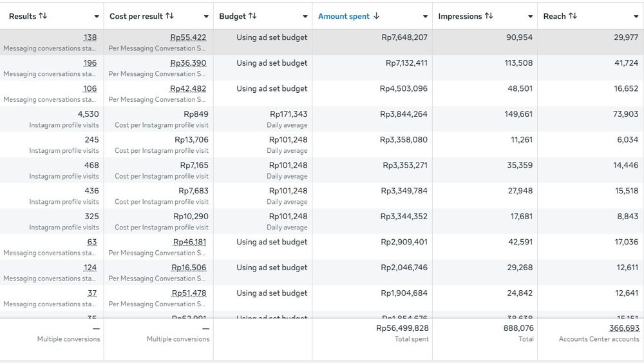The height and width of the screenshot is (363, 644).
Task: Open the 106 results link
Action: click(90, 88)
